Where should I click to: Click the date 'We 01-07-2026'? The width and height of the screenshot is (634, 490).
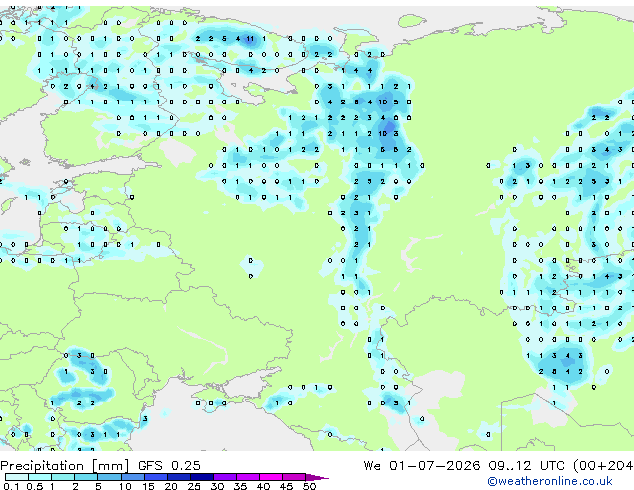(422, 466)
